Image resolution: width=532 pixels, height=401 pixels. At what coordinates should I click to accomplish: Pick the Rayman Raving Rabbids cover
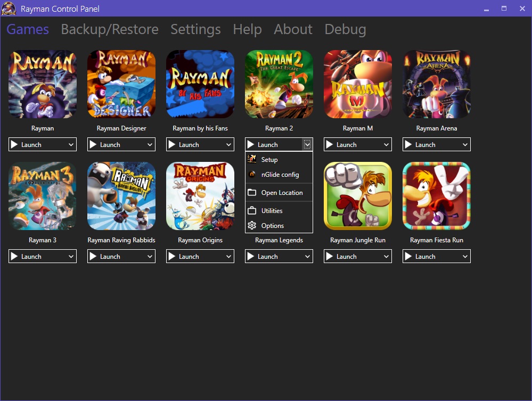121,196
